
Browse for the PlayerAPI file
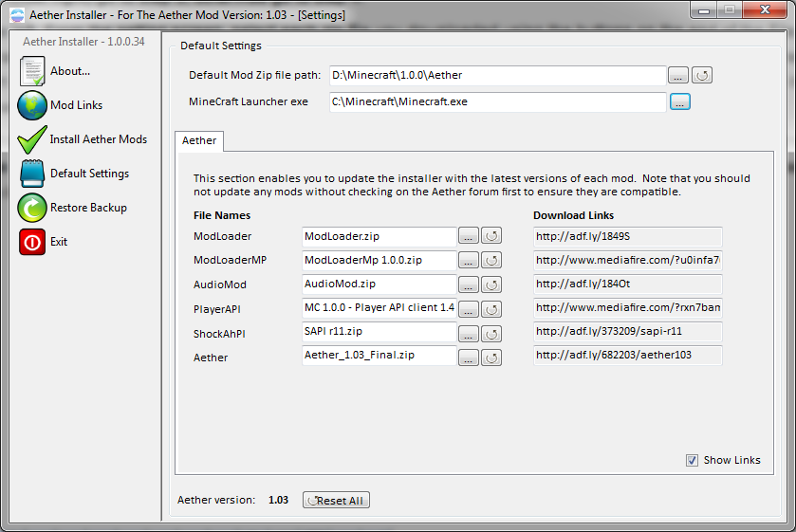click(x=468, y=309)
